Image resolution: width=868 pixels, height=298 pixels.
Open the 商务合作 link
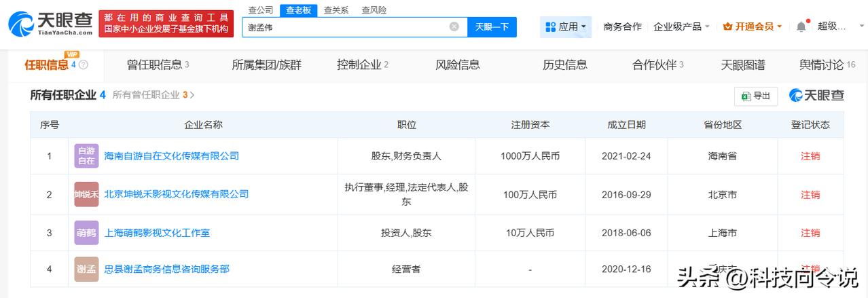click(x=622, y=26)
